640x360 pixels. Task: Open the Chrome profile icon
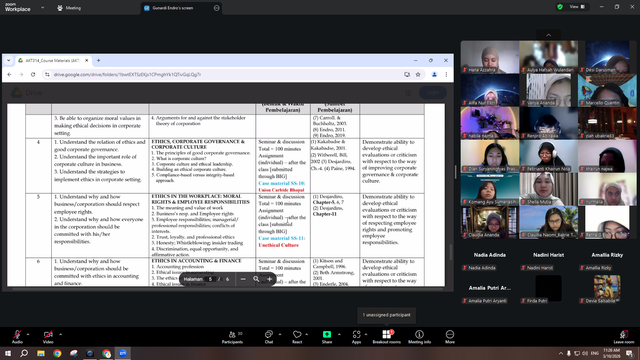click(434, 75)
